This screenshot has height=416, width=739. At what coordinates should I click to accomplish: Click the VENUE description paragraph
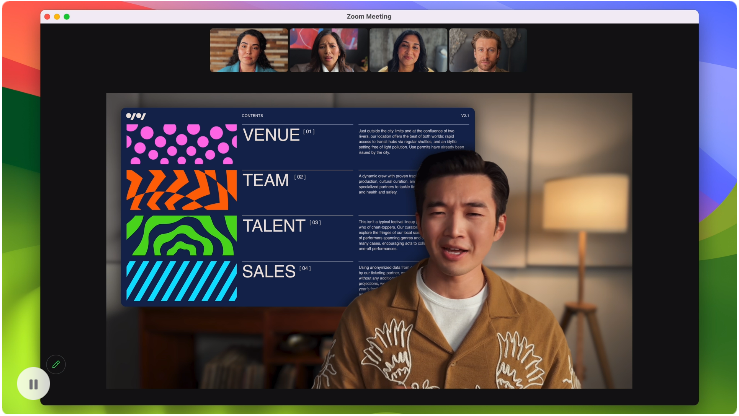click(412, 142)
